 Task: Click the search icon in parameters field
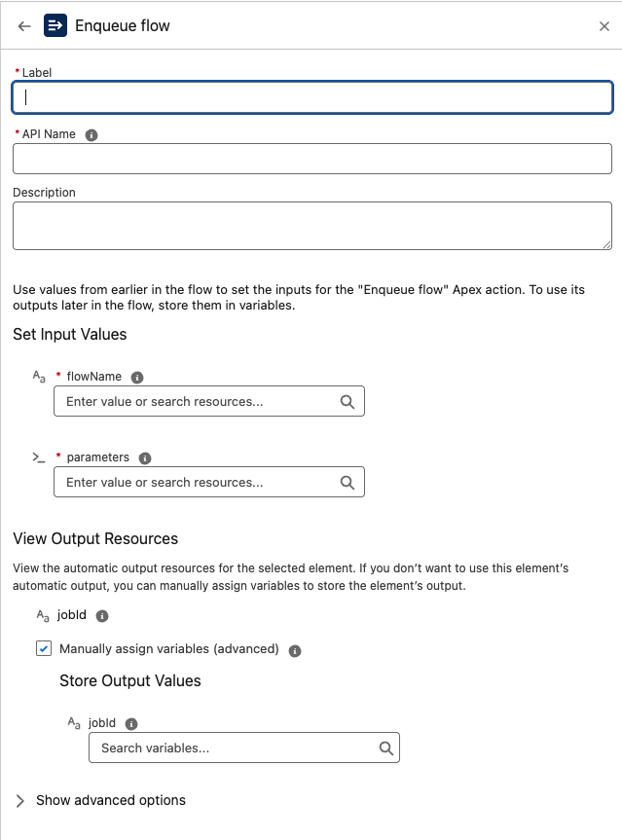point(348,482)
